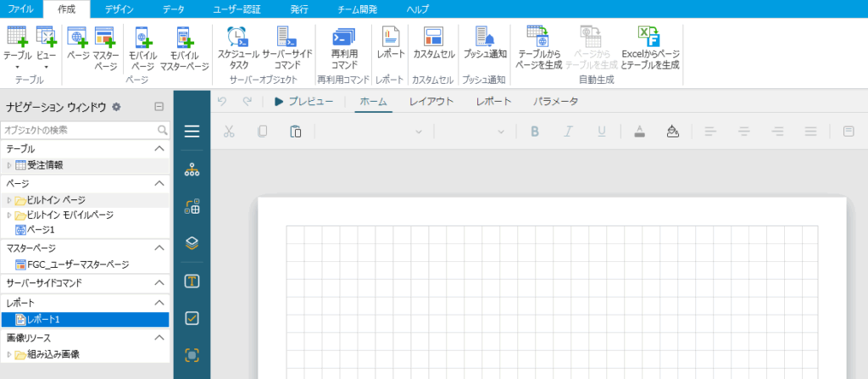Click the layers icon in dark sidebar

point(192,243)
